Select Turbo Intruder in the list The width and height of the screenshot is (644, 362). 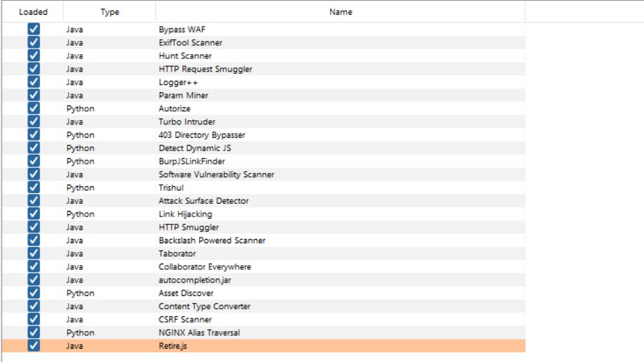click(x=187, y=122)
